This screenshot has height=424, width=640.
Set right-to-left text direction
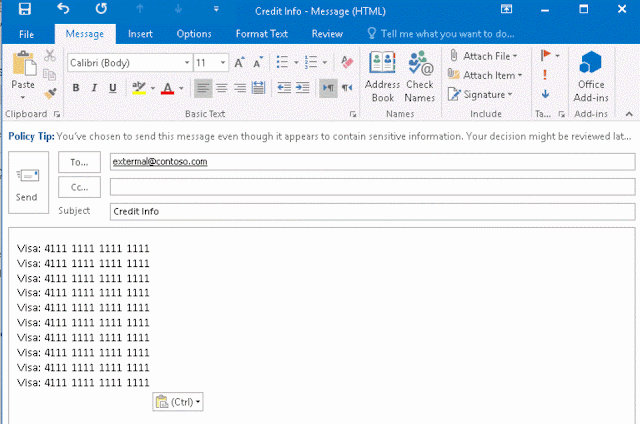point(347,88)
